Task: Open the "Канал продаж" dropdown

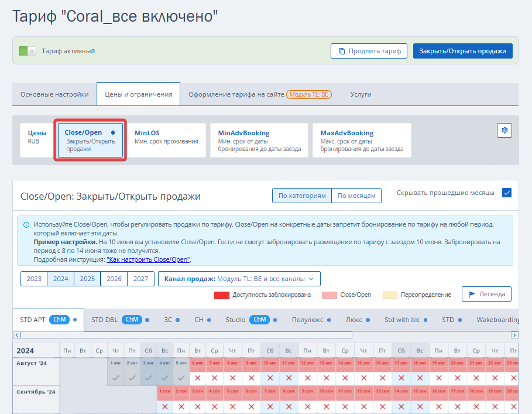Action: click(239, 279)
